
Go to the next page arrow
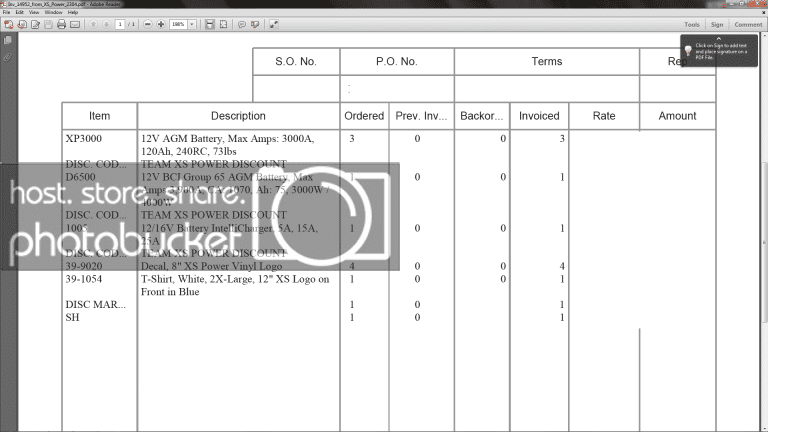107,24
